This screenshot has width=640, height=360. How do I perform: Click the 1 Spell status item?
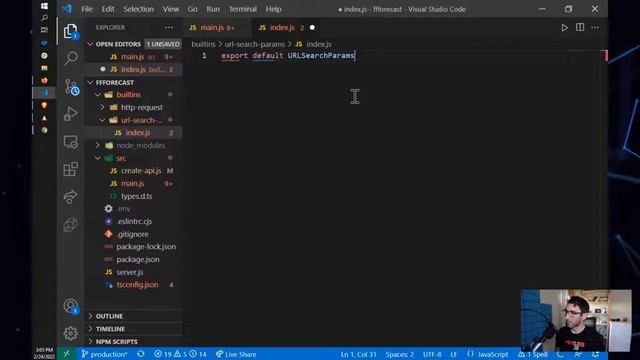pyautogui.click(x=533, y=354)
